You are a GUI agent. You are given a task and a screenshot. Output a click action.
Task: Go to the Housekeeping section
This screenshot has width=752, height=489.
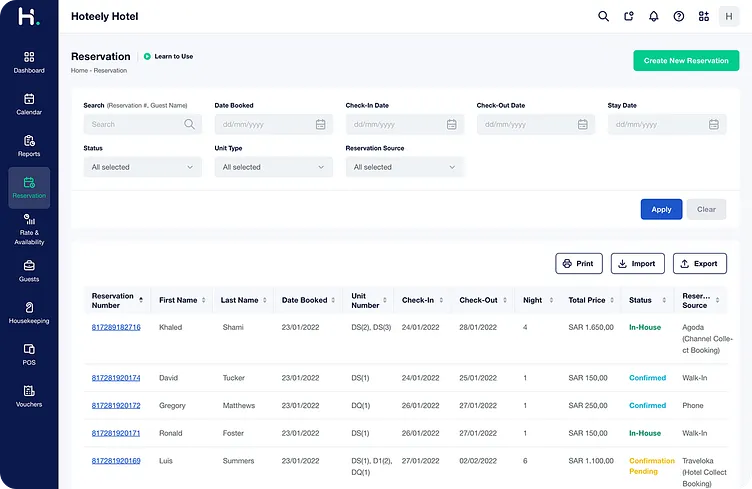tap(29, 313)
